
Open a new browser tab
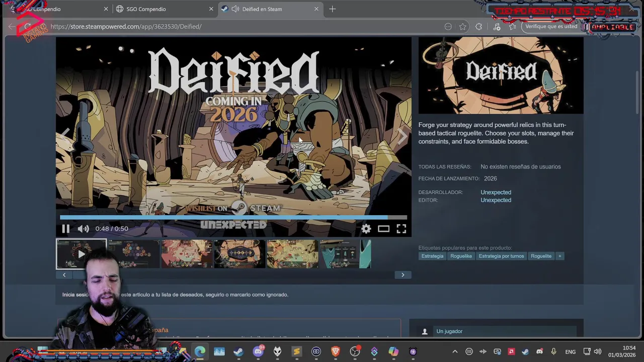332,9
